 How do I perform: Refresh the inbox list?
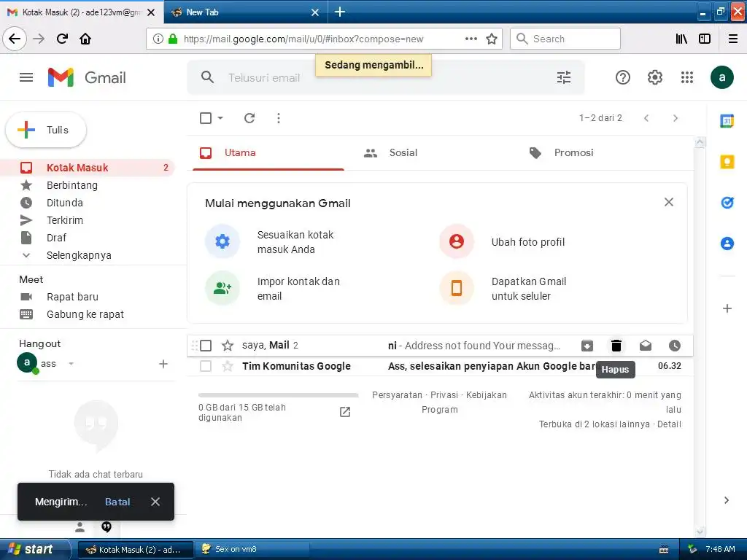[x=249, y=118]
